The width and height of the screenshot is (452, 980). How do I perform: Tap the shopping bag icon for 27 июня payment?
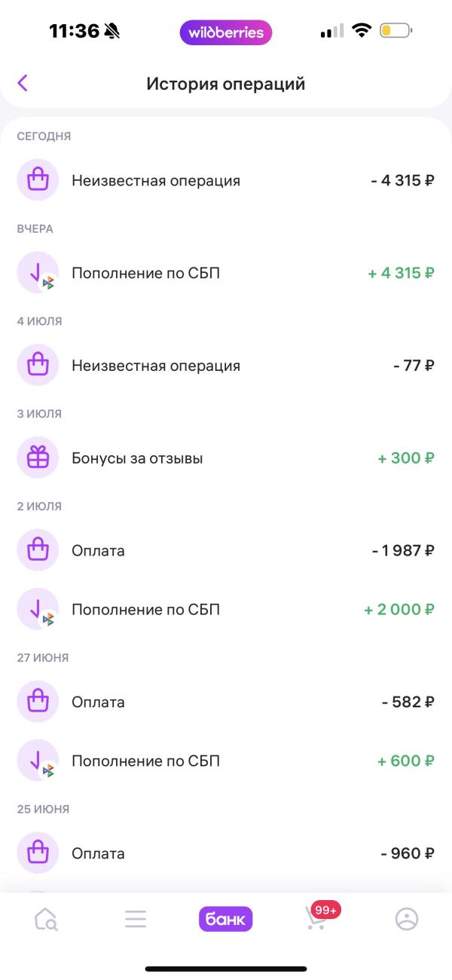pyautogui.click(x=38, y=702)
